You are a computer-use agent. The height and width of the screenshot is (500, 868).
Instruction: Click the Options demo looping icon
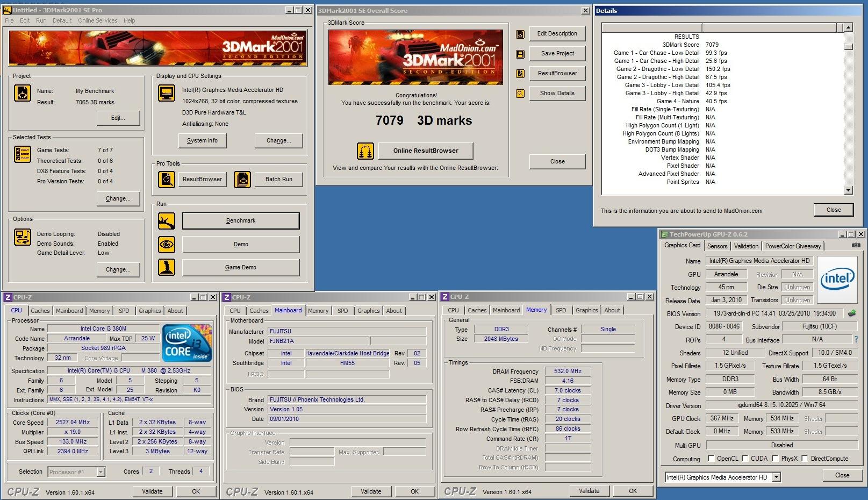click(x=23, y=237)
